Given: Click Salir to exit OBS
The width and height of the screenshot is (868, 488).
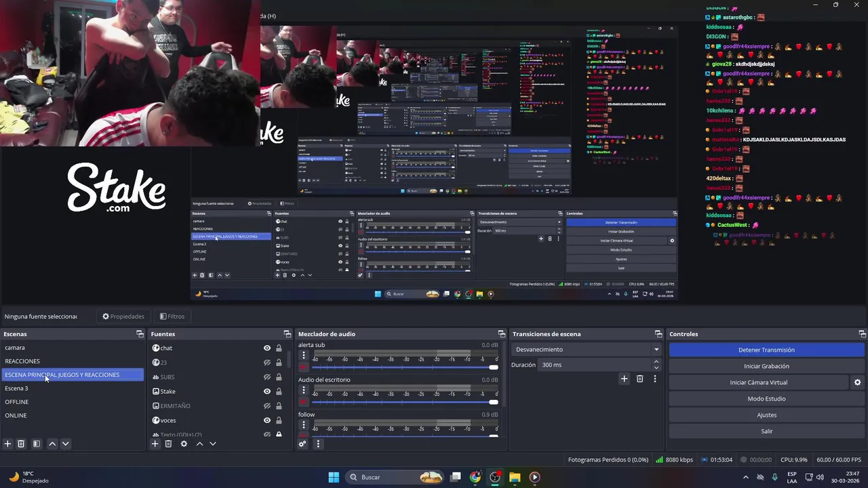Looking at the screenshot, I should coord(766,431).
